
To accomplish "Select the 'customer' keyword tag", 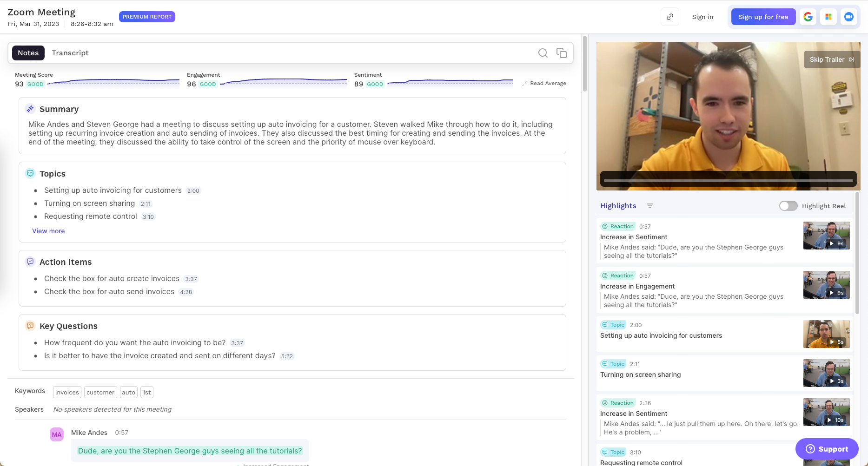I will pyautogui.click(x=100, y=392).
